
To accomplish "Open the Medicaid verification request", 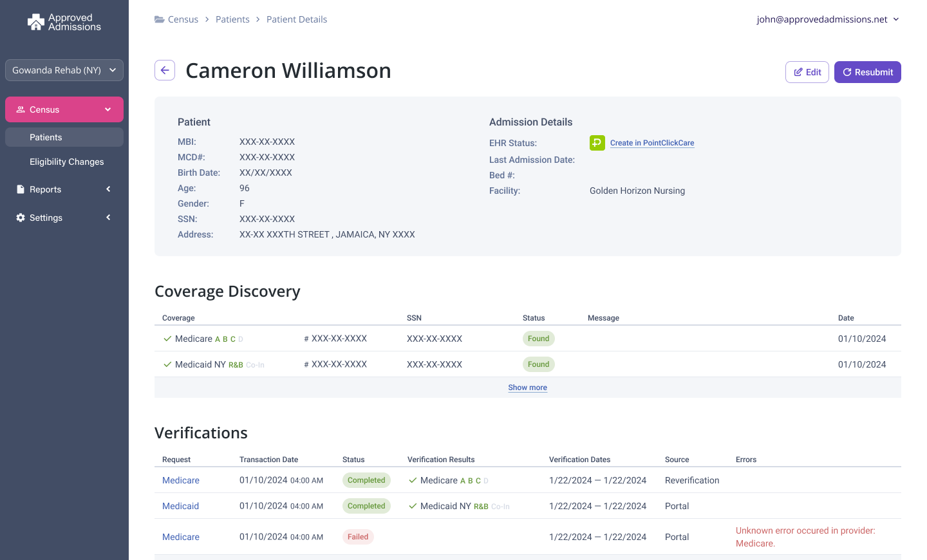I will coord(180,506).
